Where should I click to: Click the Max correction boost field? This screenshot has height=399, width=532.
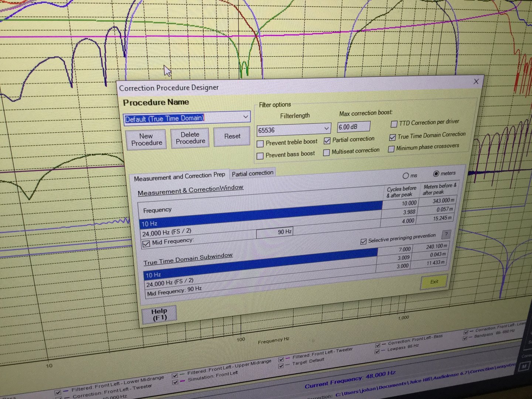coord(353,127)
